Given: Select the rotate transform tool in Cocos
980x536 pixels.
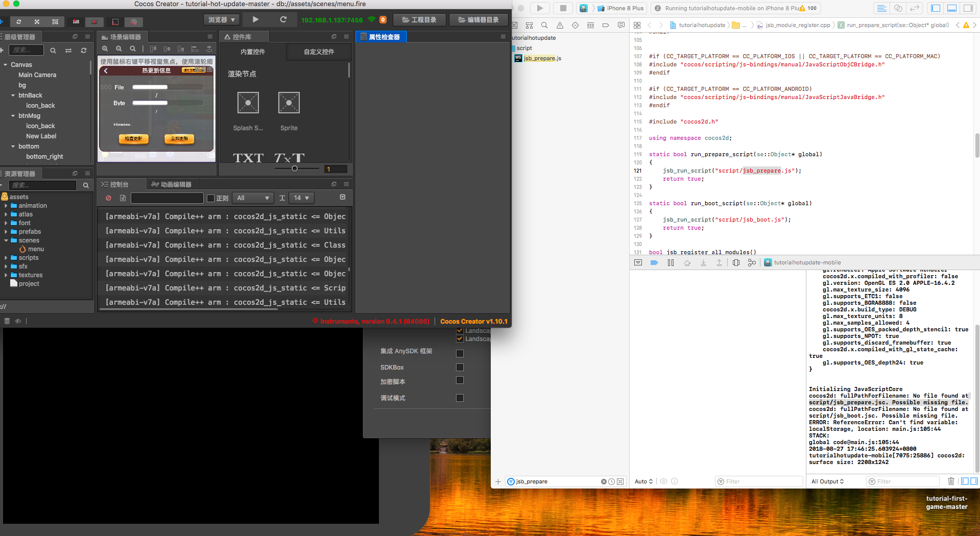Looking at the screenshot, I should (19, 22).
